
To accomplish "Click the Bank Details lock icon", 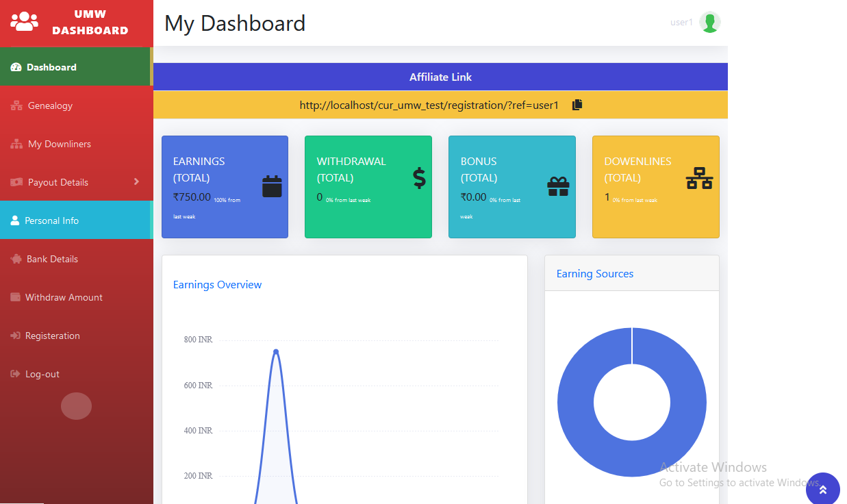I will (x=15, y=259).
